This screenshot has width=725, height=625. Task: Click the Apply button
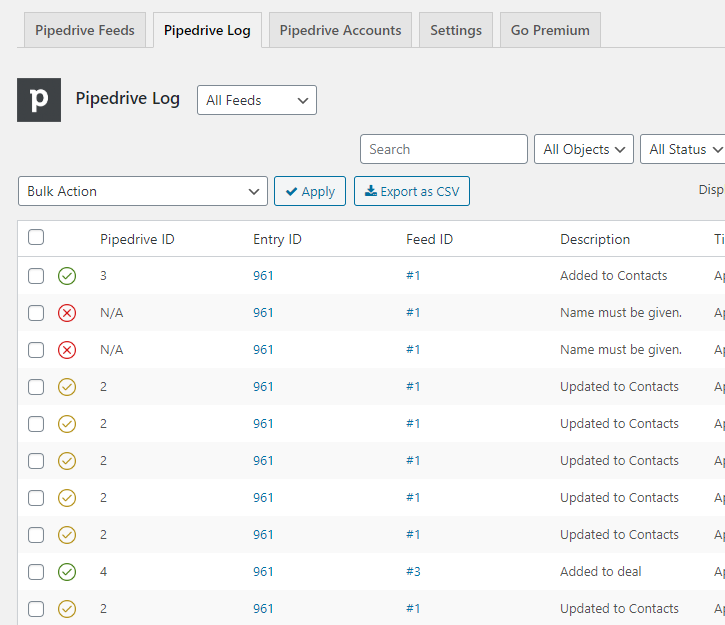point(310,191)
